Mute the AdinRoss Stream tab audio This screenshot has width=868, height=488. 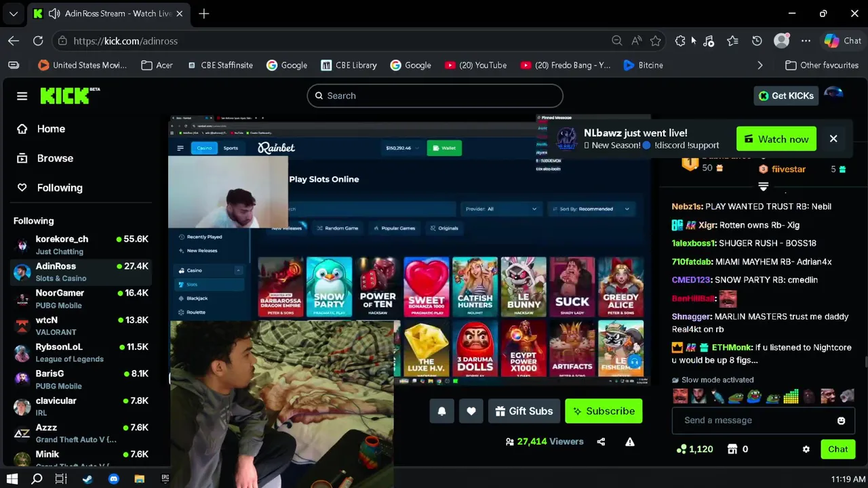pyautogui.click(x=54, y=14)
